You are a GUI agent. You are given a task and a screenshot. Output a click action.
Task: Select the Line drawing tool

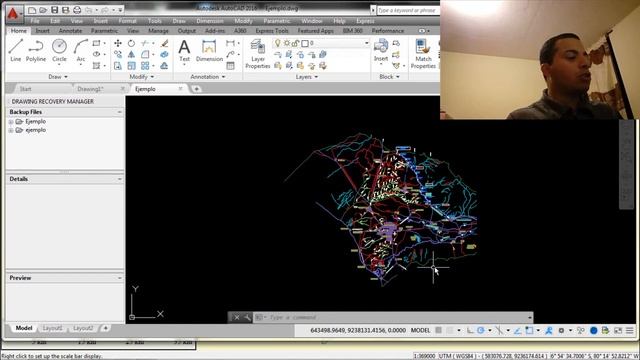(16, 50)
